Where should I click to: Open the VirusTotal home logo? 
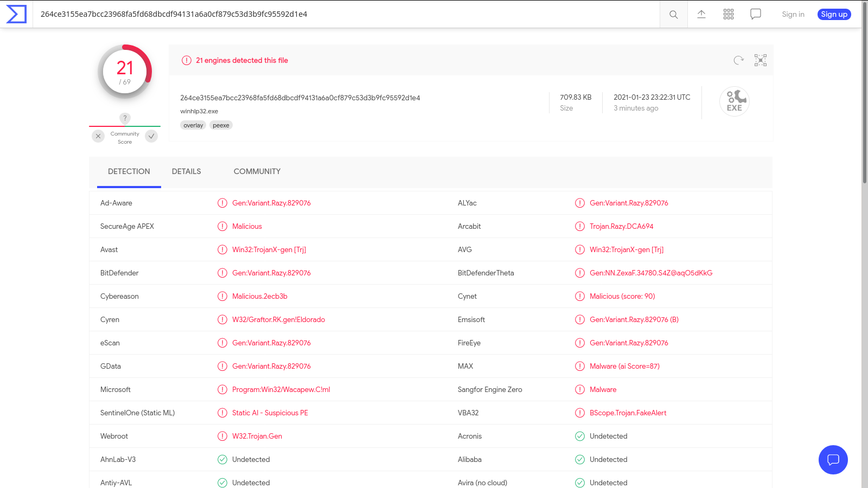tap(16, 14)
